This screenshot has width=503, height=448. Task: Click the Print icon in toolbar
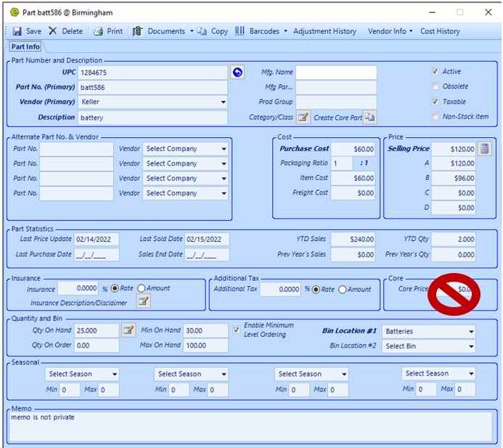[x=98, y=31]
